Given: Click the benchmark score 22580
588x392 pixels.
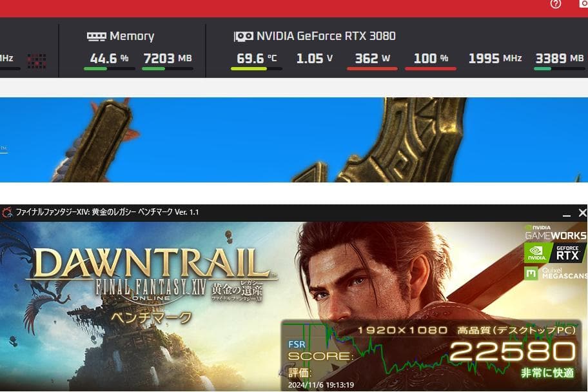Looking at the screenshot, I should 513,351.
